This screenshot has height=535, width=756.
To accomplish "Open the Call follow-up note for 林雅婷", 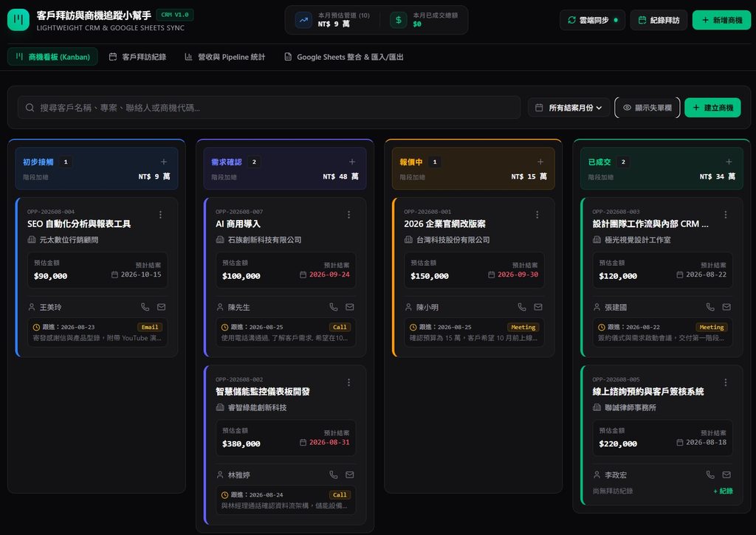I will (286, 500).
